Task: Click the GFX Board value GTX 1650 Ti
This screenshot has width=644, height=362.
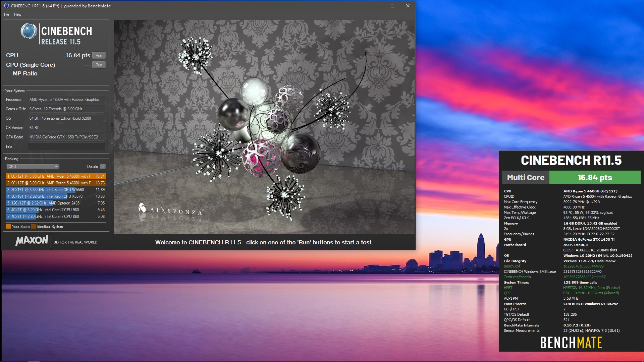Action: click(x=66, y=137)
